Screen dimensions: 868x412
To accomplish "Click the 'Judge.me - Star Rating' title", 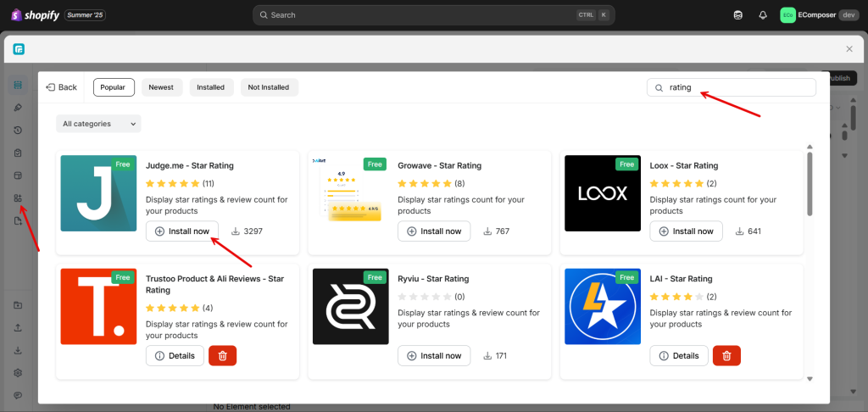I will [x=190, y=165].
